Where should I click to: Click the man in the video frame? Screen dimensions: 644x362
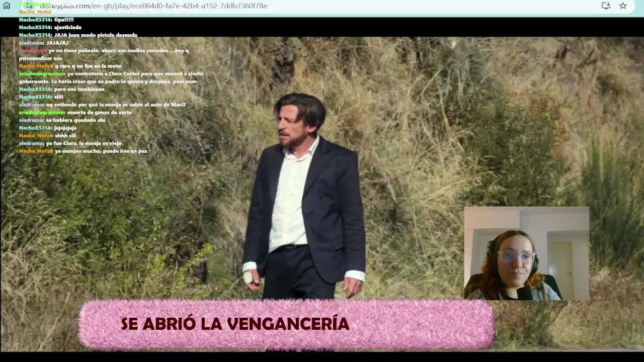click(x=304, y=196)
